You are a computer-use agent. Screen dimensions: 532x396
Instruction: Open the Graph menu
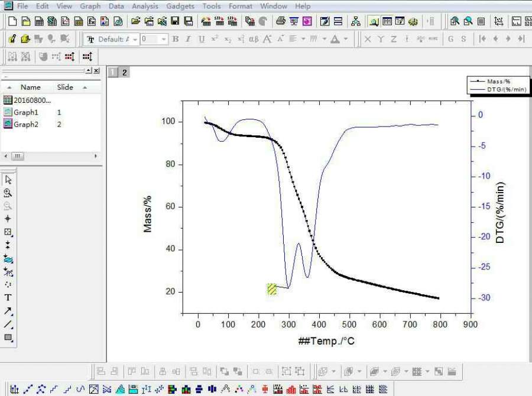90,6
